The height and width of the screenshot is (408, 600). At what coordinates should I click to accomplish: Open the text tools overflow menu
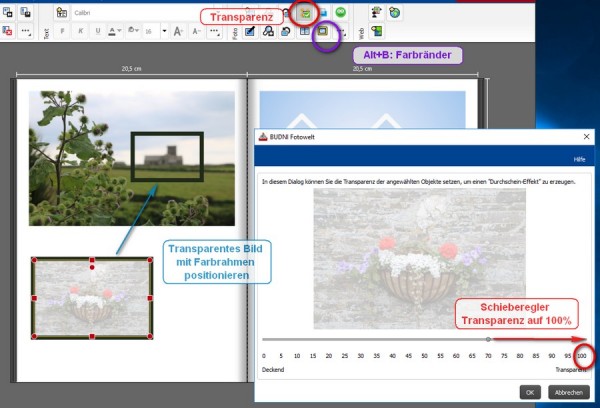[214, 31]
